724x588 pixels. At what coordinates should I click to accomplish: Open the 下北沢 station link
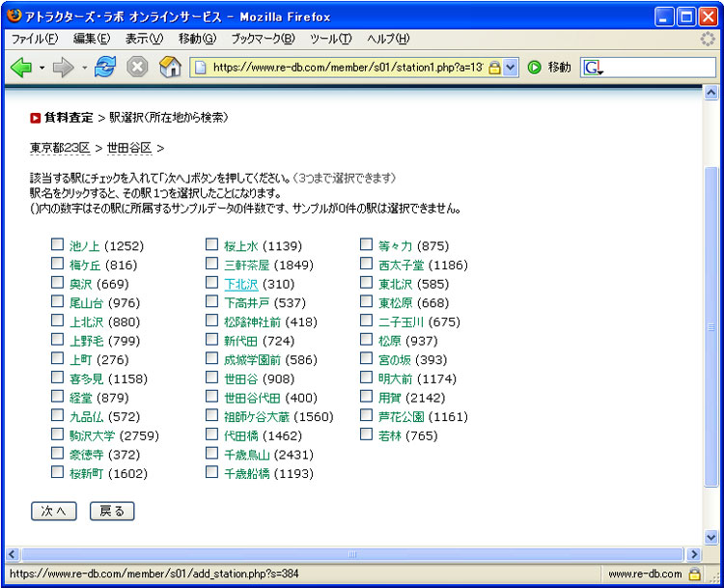coord(241,284)
